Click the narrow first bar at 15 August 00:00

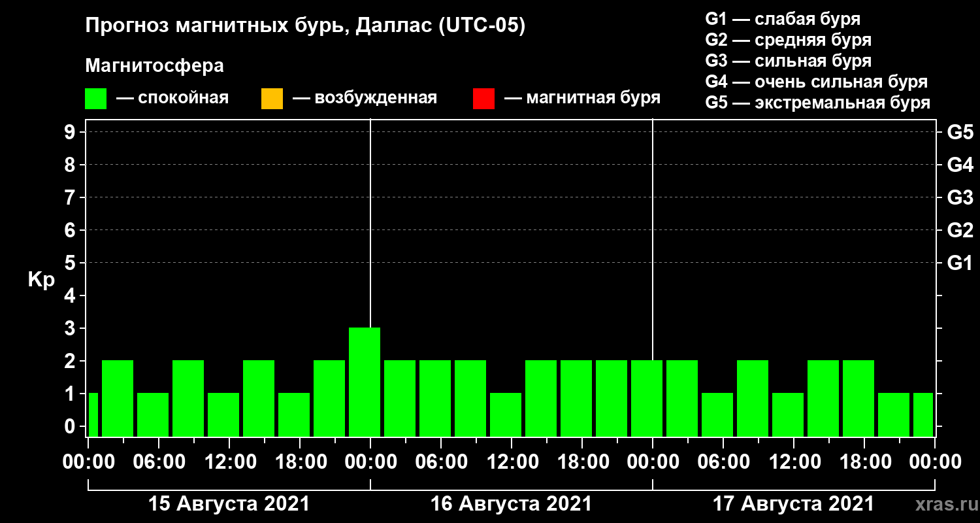click(x=93, y=414)
